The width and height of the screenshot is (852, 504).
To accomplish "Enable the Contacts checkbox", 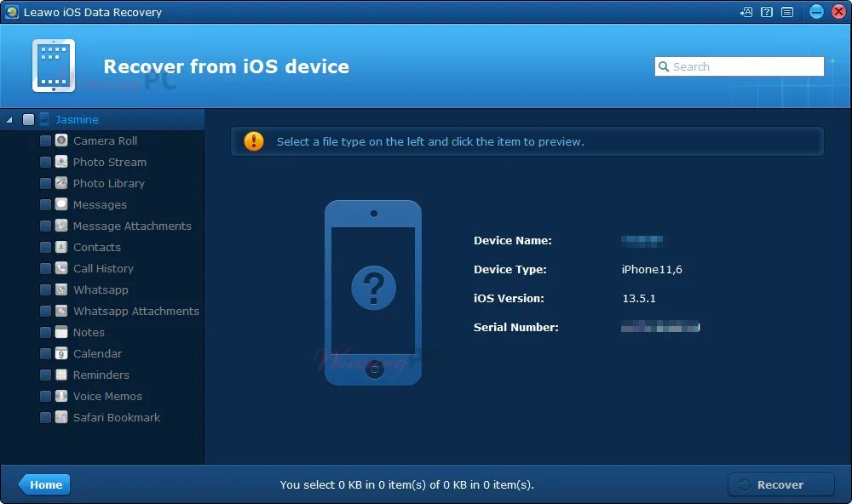I will (46, 247).
